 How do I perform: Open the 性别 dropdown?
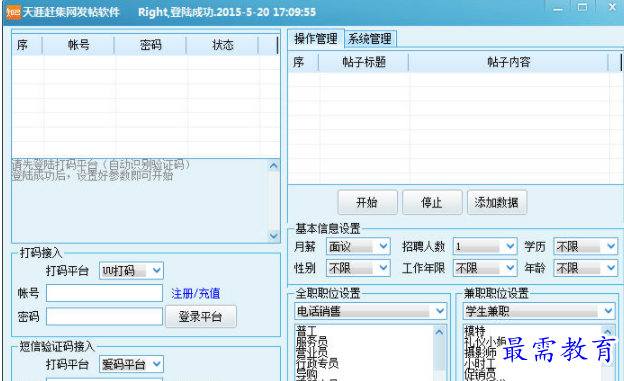point(358,268)
